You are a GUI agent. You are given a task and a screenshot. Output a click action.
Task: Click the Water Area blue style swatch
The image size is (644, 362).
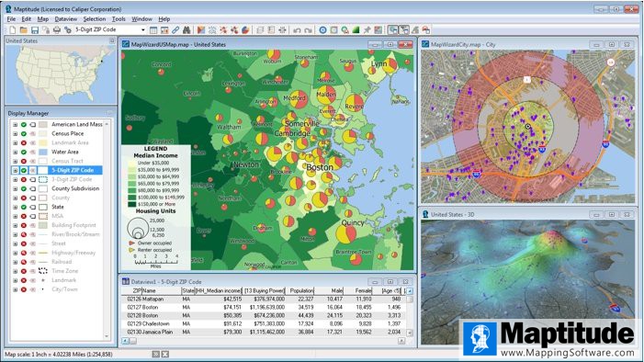42,152
